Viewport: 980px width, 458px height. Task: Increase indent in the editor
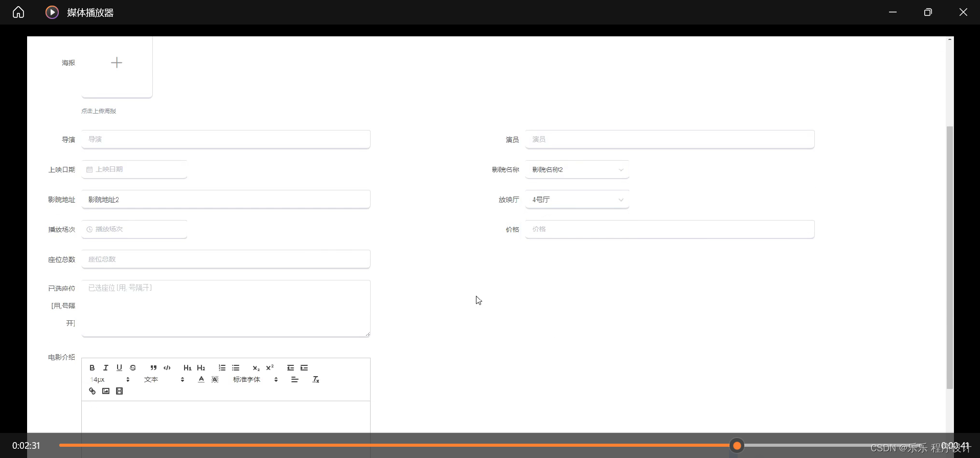304,368
